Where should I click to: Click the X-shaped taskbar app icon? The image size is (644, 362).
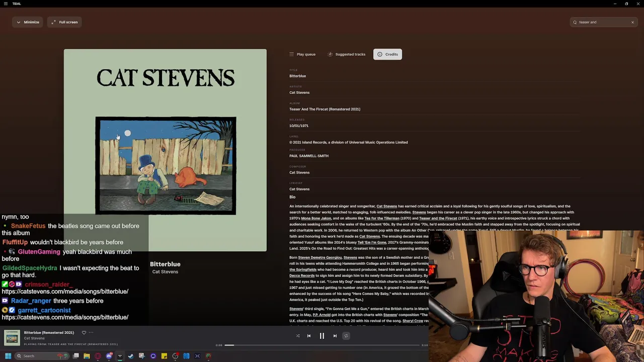(x=197, y=356)
